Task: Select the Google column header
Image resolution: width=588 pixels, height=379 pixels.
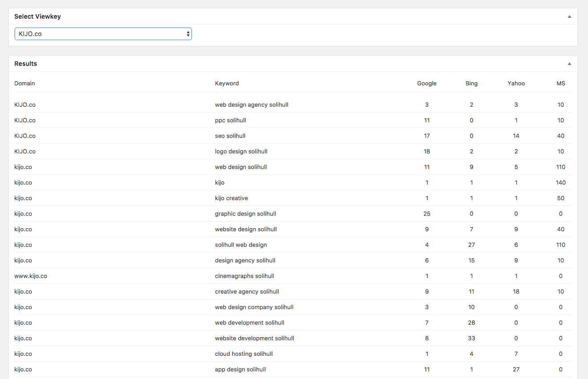Action: coord(426,83)
